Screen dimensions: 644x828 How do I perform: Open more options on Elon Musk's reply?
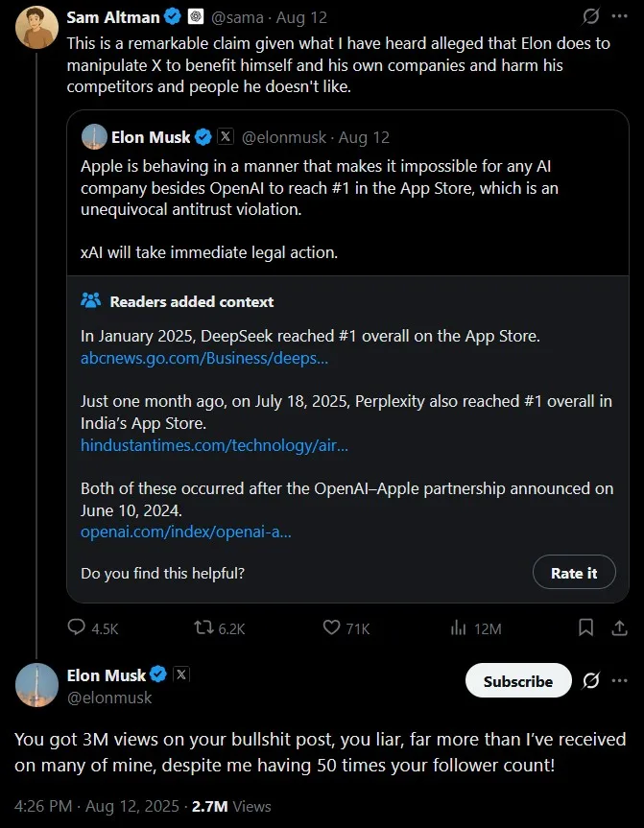[620, 681]
